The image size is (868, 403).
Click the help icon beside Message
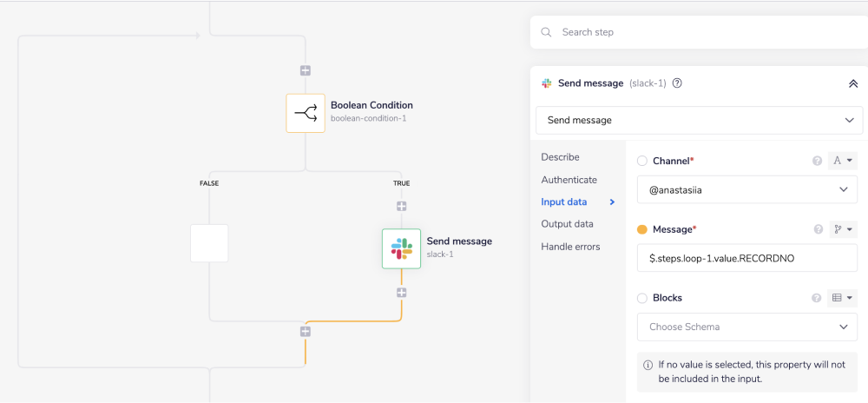tap(818, 229)
